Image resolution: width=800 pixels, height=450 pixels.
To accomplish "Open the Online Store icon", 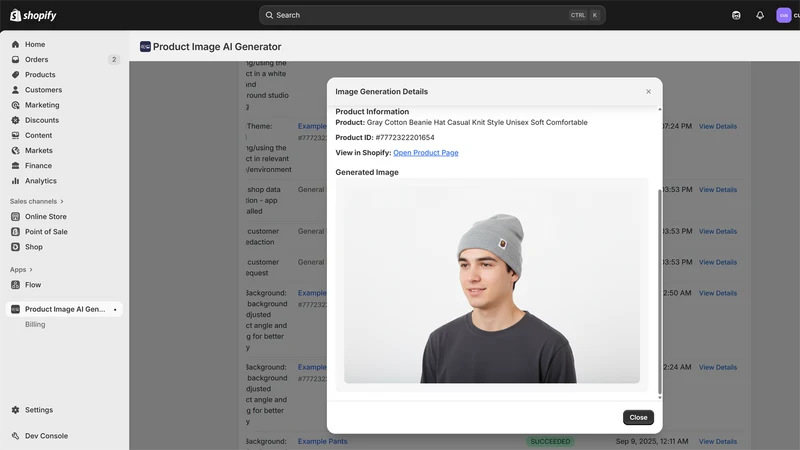I will point(15,216).
